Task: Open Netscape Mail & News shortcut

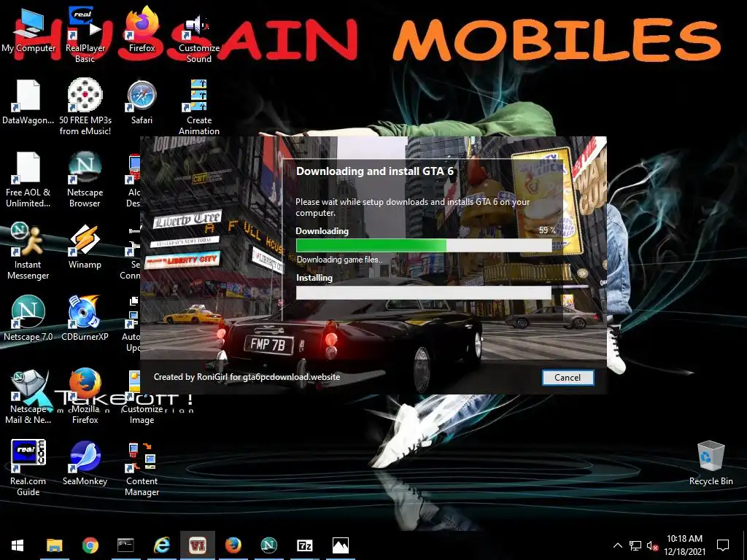Action: point(28,396)
